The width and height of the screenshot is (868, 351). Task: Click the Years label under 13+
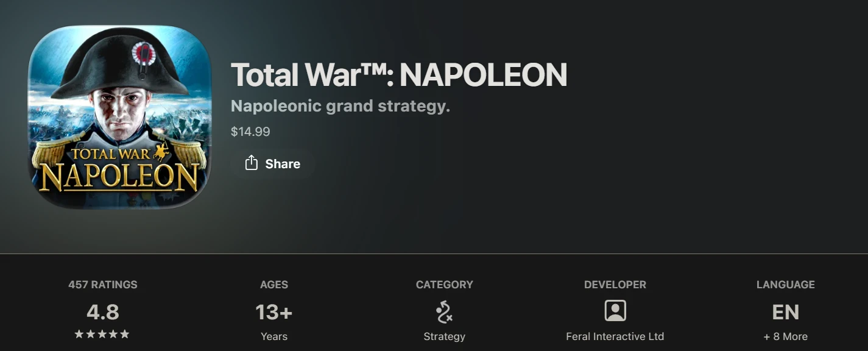pyautogui.click(x=274, y=336)
